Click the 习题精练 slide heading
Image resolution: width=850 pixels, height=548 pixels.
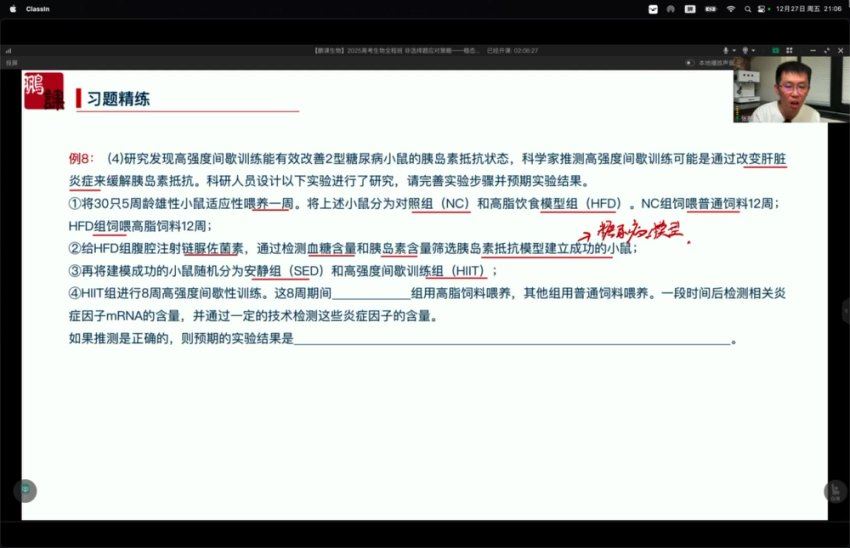[x=118, y=99]
